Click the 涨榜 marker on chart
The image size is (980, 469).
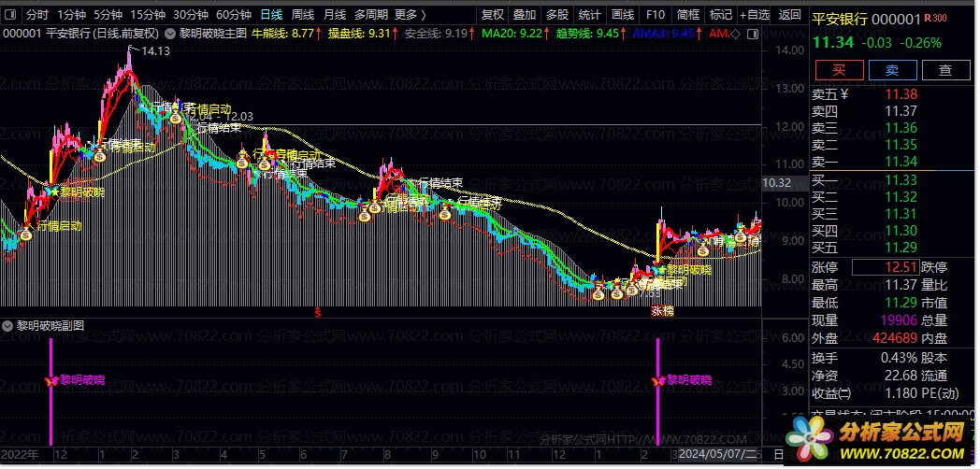click(x=662, y=311)
